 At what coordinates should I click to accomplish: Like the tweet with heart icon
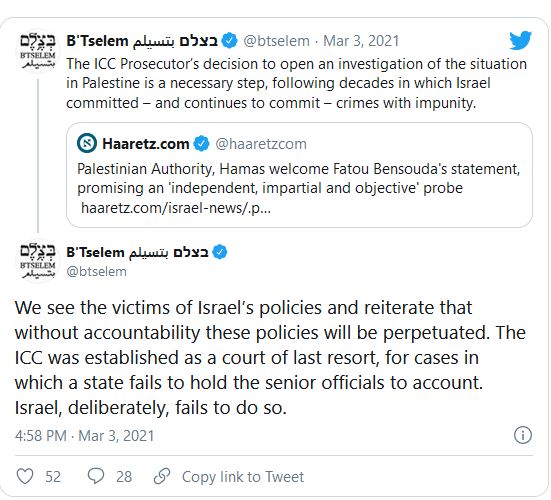25,476
